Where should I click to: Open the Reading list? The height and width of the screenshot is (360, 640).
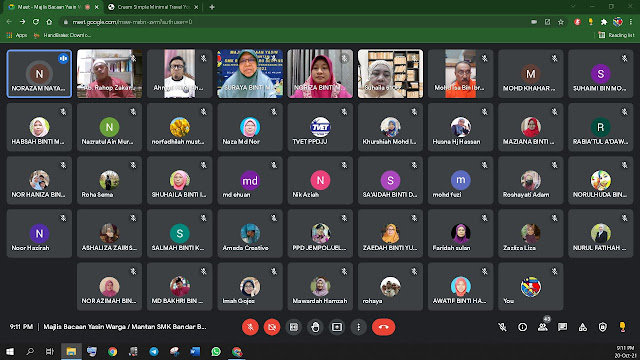pyautogui.click(x=616, y=35)
